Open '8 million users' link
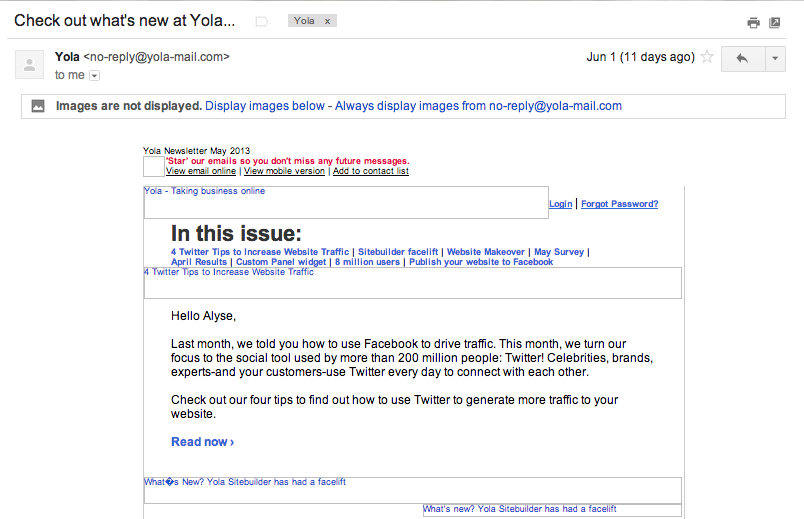 coord(367,262)
